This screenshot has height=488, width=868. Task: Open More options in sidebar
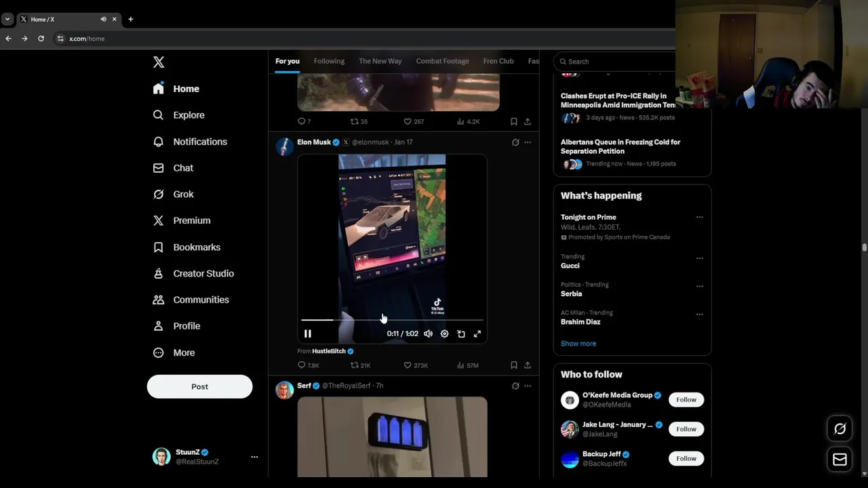point(174,352)
